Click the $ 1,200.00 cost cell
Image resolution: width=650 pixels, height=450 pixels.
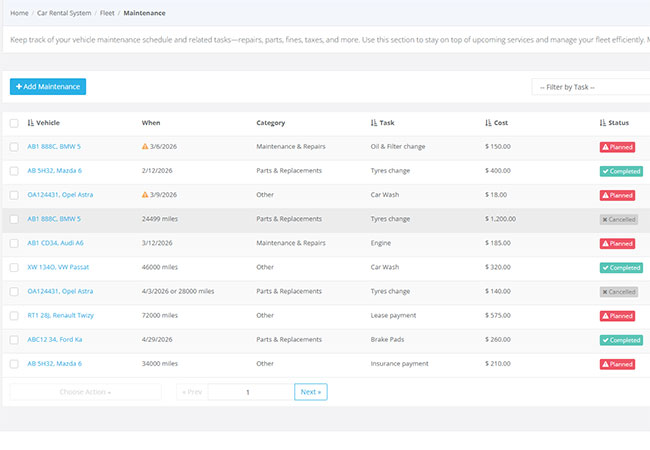pos(500,219)
